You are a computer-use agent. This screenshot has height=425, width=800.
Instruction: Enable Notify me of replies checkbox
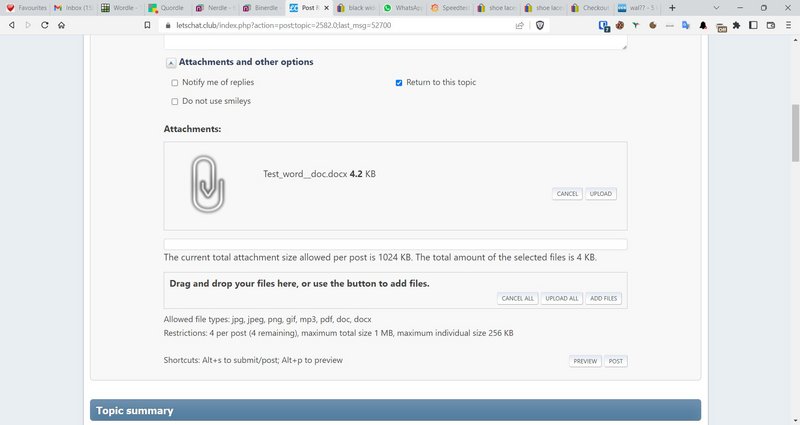point(174,83)
